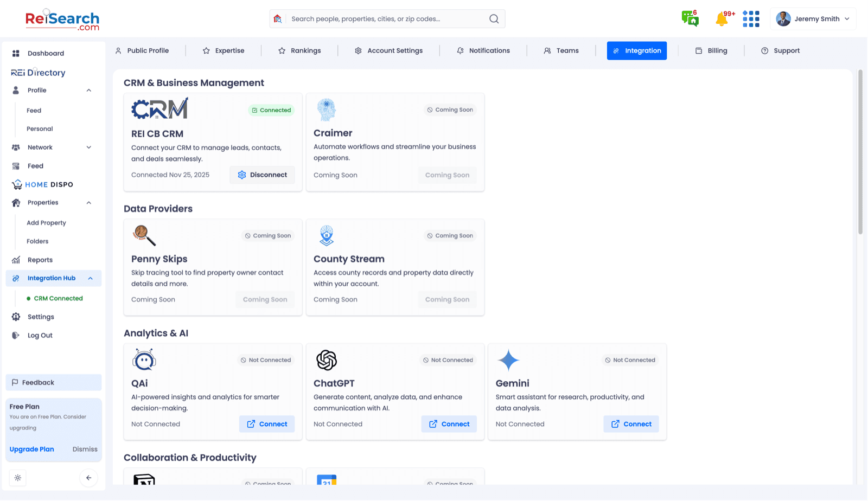The height and width of the screenshot is (501, 868).
Task: Click Craimer Coming Soon status badge
Action: coord(450,110)
